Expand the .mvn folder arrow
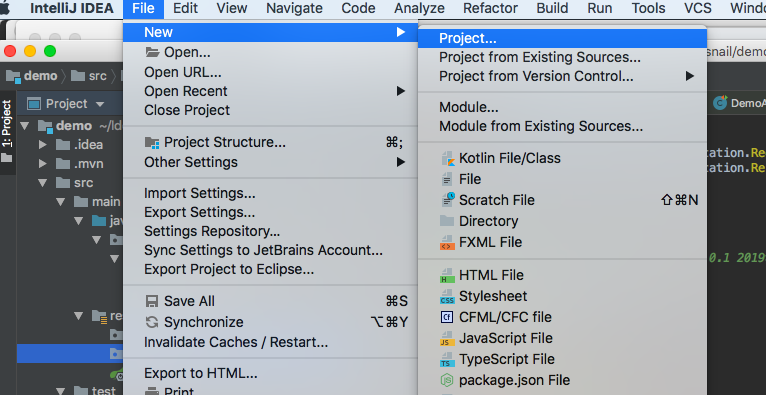This screenshot has height=395, width=766. point(43,164)
